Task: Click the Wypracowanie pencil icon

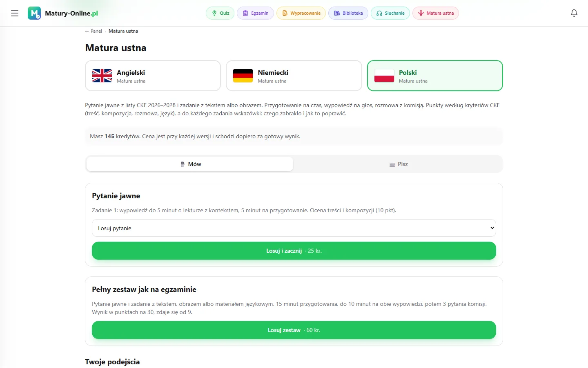Action: tap(285, 13)
